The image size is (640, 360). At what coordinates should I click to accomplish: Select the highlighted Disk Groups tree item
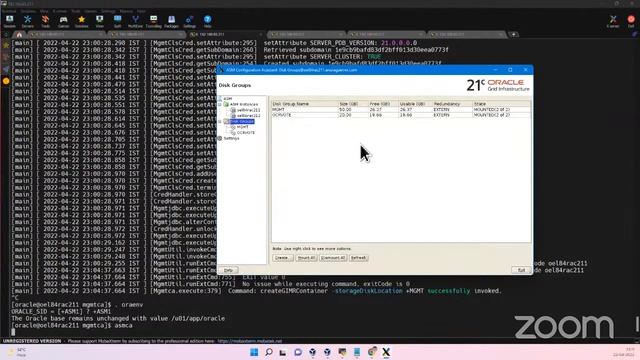coord(242,122)
